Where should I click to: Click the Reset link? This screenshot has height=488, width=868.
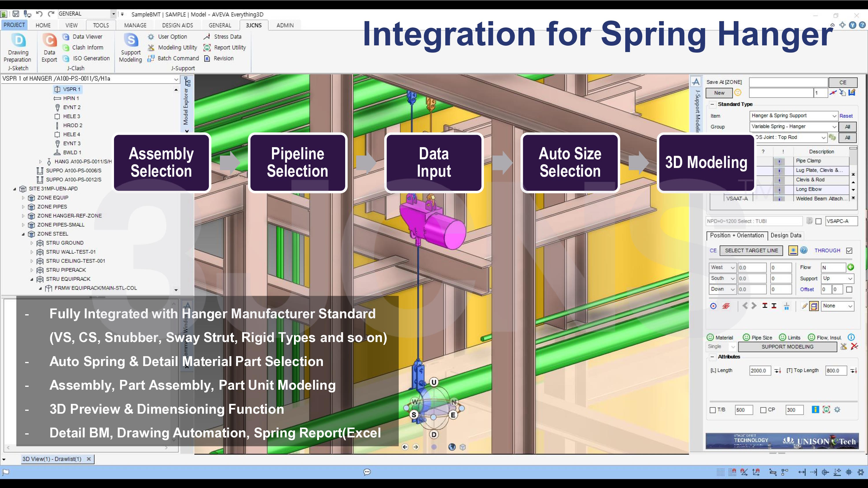(846, 116)
